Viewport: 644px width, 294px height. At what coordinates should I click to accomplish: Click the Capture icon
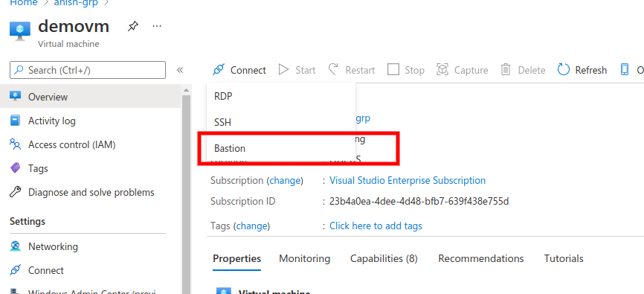coord(442,69)
